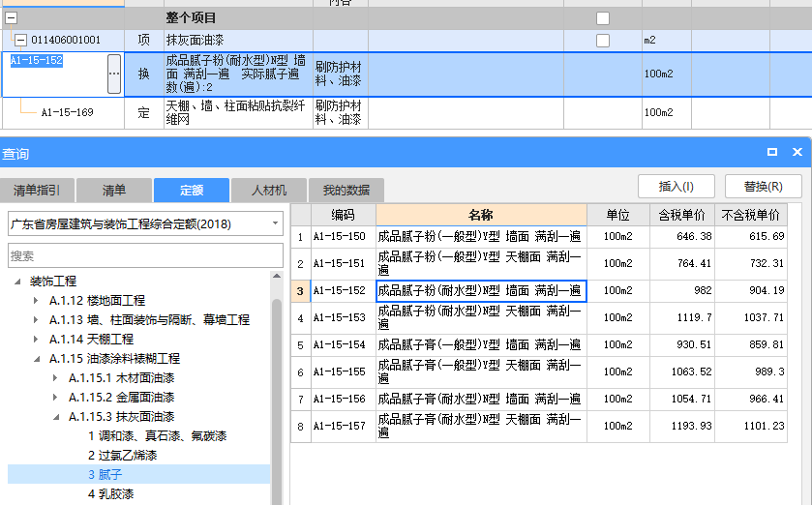
Task: Click the 抹灰面油漆 name cell in top grid
Action: pyautogui.click(x=238, y=41)
